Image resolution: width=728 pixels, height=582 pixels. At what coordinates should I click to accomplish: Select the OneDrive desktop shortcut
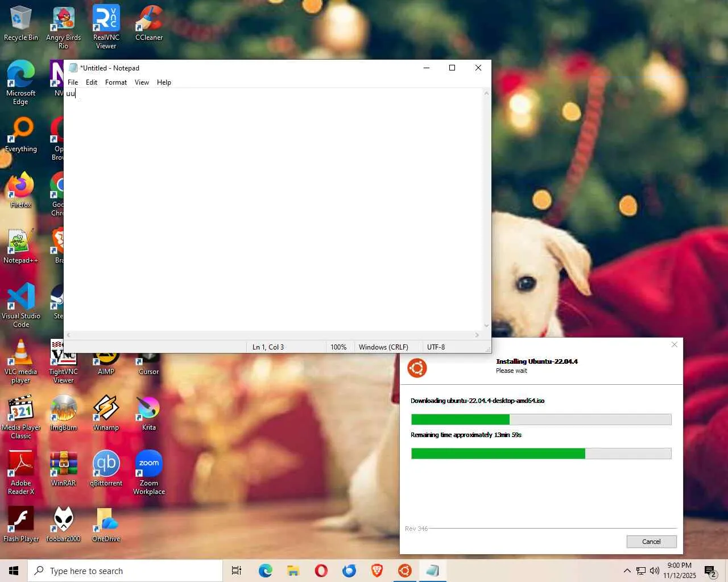(106, 525)
